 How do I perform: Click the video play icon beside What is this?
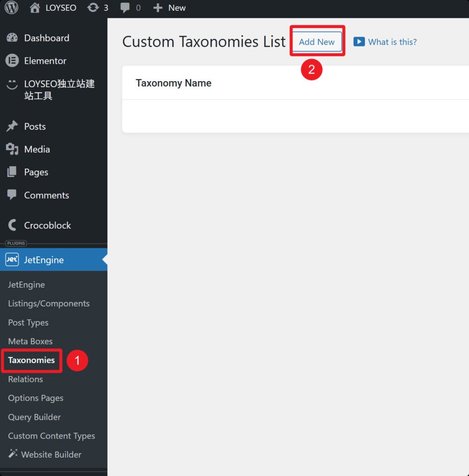click(359, 42)
